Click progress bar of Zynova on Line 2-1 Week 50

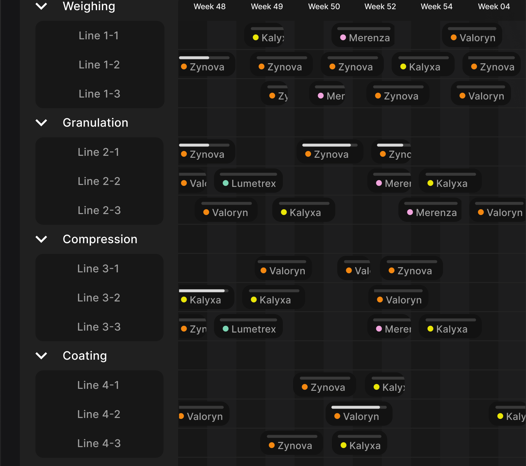point(330,145)
